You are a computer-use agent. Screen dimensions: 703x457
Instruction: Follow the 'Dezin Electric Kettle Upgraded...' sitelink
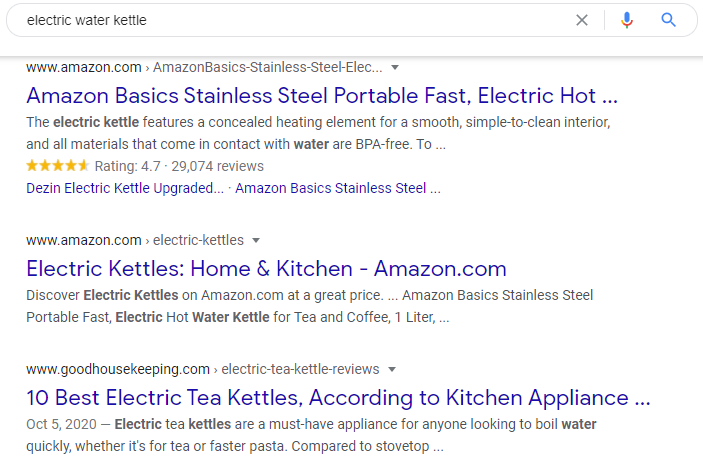click(x=125, y=188)
